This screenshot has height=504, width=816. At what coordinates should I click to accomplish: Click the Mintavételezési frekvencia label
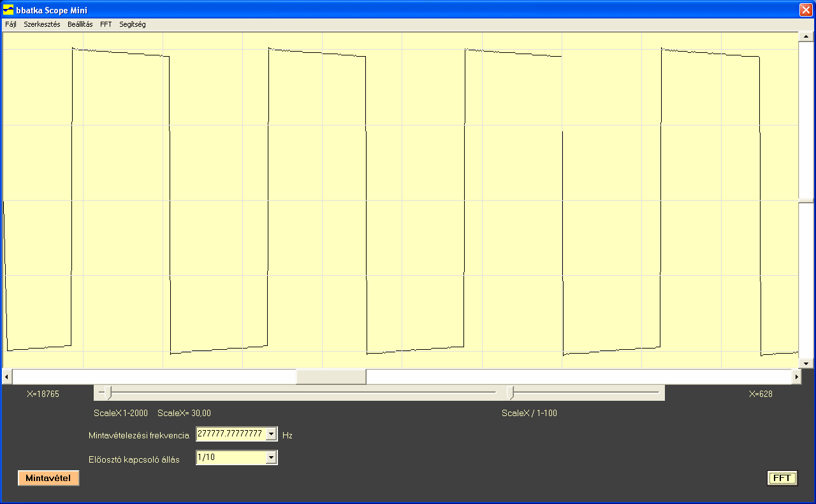[139, 436]
